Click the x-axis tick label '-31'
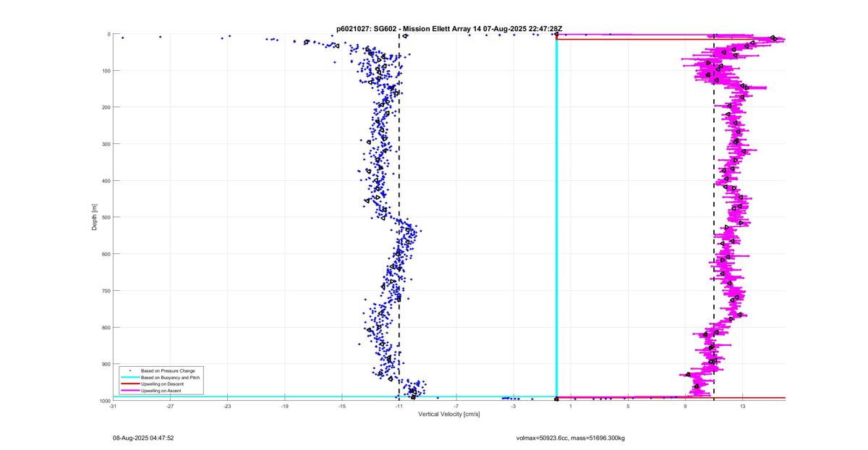The height and width of the screenshot is (450, 868). 113,407
